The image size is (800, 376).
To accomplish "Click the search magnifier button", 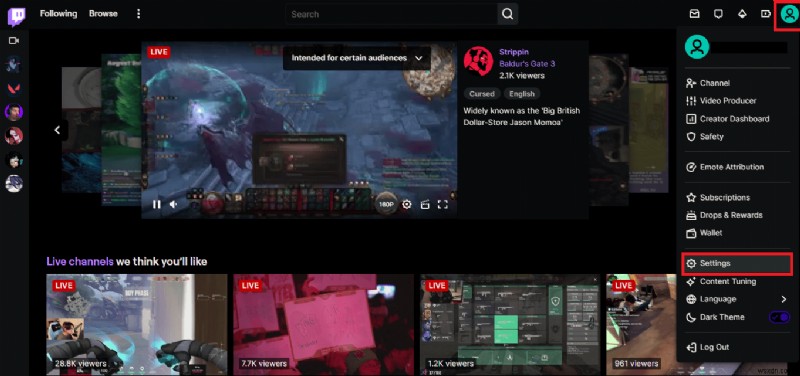I will click(507, 14).
